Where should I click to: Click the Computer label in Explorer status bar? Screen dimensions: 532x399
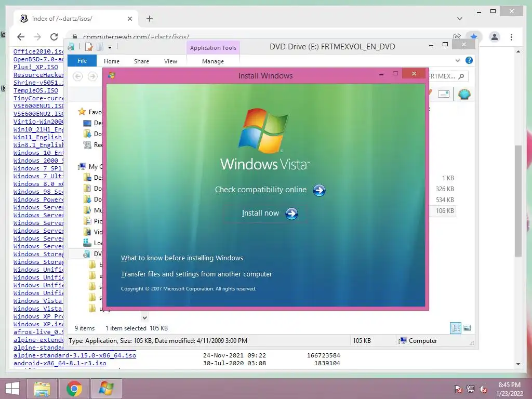(x=423, y=341)
